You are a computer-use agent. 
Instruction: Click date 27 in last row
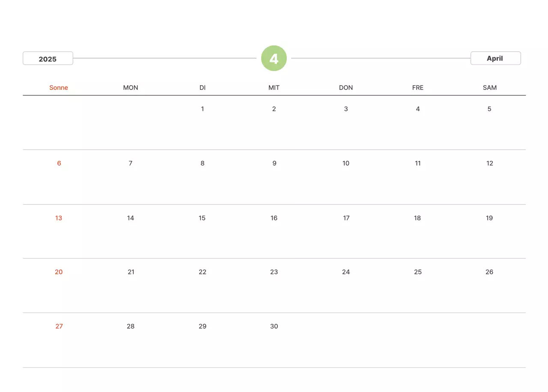coord(59,326)
